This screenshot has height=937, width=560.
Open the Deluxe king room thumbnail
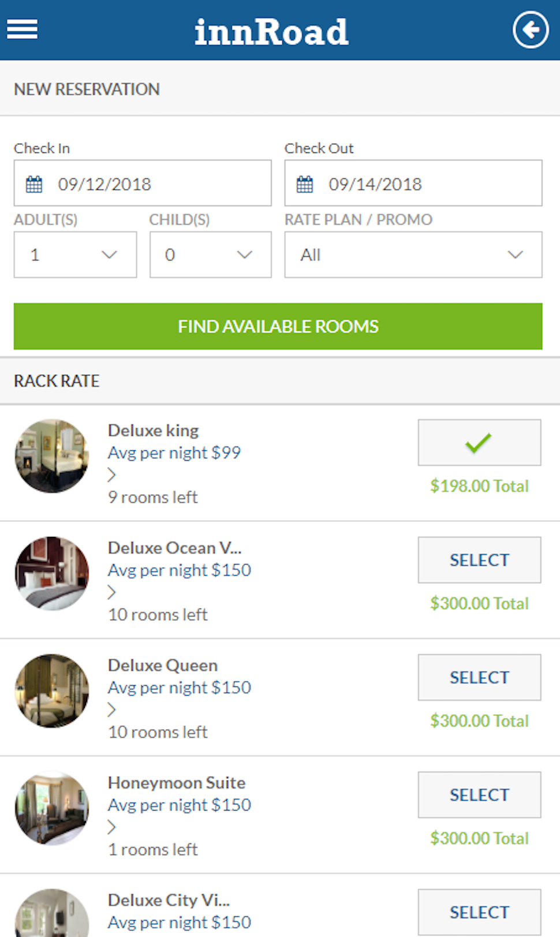tap(52, 456)
